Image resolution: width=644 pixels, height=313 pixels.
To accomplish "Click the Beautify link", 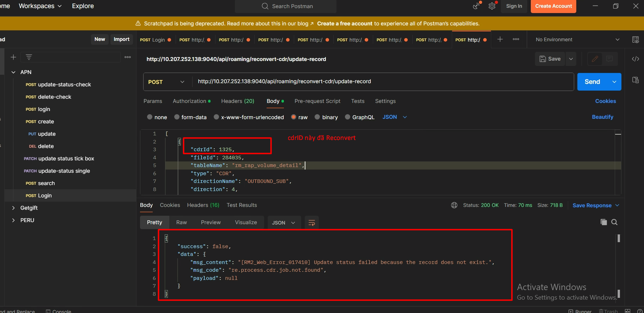I will pyautogui.click(x=602, y=117).
